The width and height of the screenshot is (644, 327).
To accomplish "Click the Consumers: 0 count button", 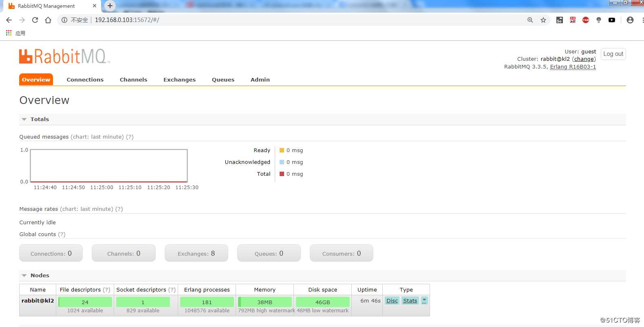I will [342, 253].
